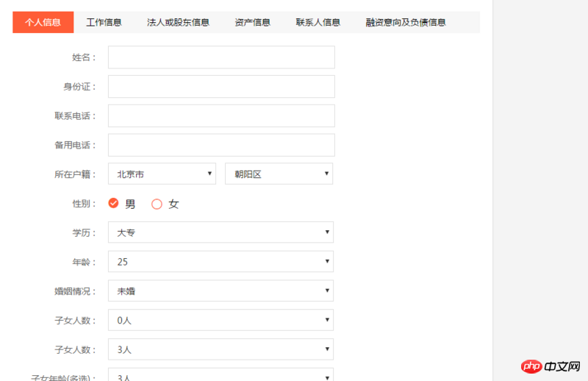
Task: Click the 姓名 input field
Action: click(x=222, y=57)
